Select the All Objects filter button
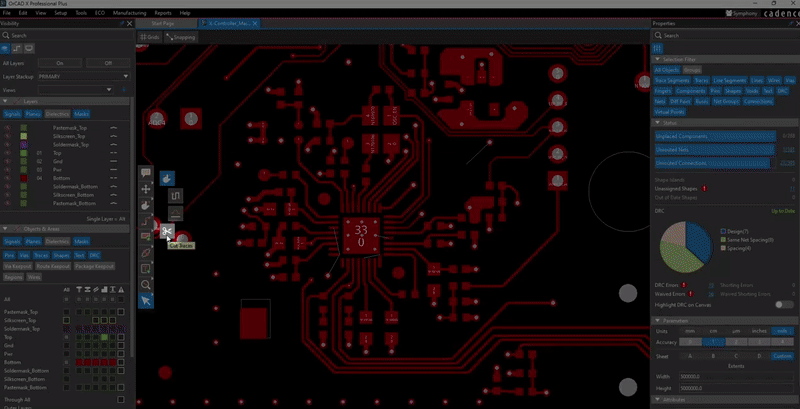Screen dimensions: 800x409 coord(667,70)
